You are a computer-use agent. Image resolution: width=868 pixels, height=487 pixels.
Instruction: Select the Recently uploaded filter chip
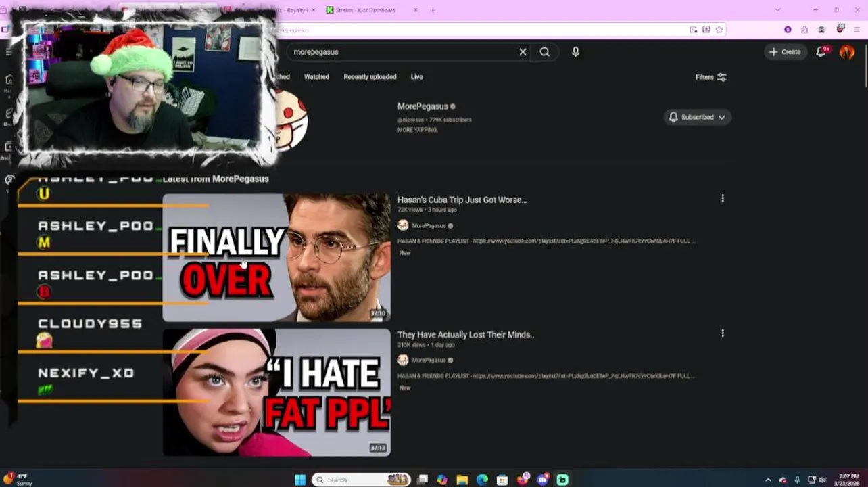[370, 77]
